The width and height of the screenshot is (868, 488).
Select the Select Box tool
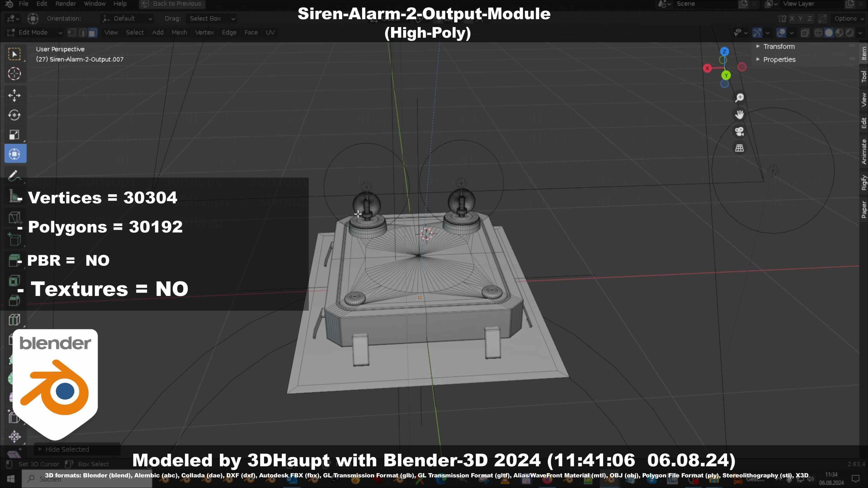point(14,54)
